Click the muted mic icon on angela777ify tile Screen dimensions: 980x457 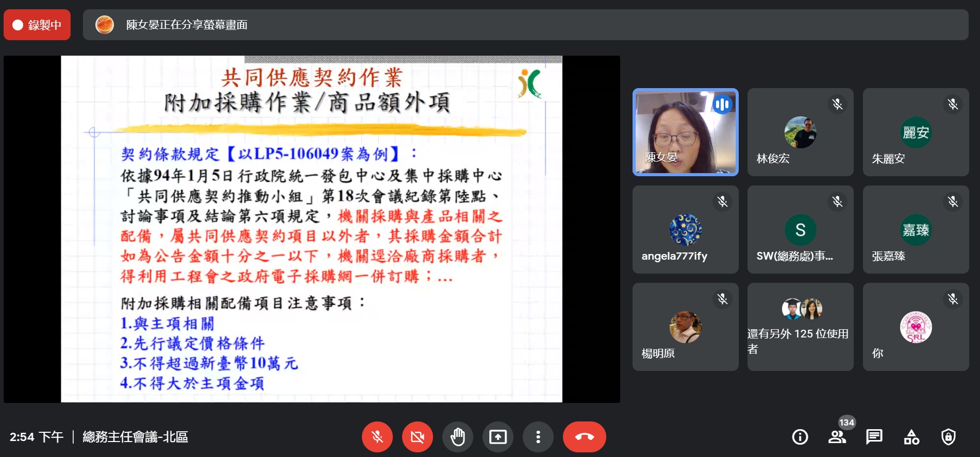pyautogui.click(x=722, y=201)
